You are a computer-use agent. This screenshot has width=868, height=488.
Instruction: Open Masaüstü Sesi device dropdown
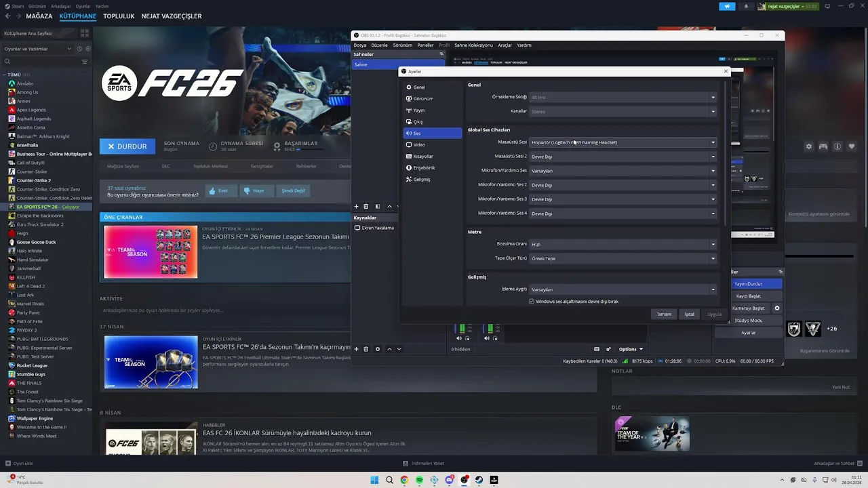pyautogui.click(x=623, y=142)
